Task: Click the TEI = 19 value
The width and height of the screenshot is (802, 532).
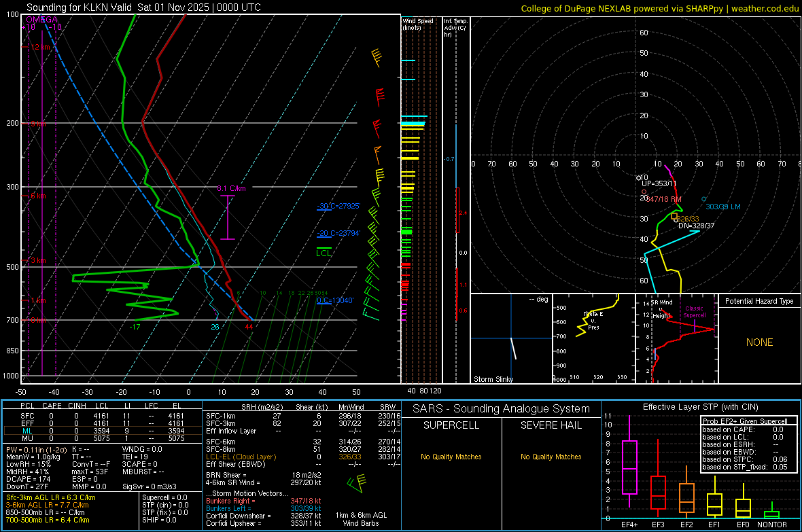Action: (x=135, y=457)
